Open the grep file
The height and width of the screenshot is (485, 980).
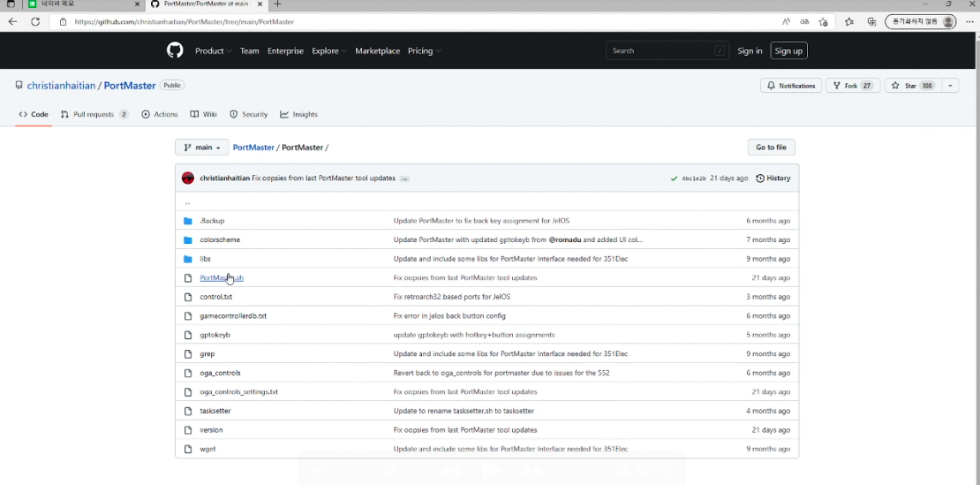[207, 353]
